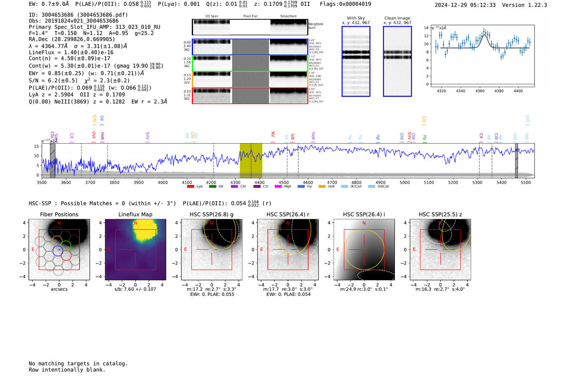
Task: Click the CIII legend swatch
Action: coord(257,186)
